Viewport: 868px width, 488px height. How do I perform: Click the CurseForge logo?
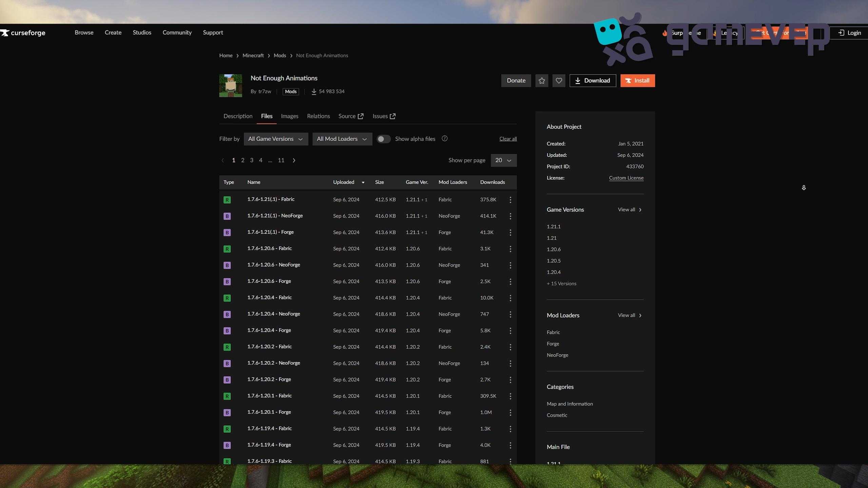(22, 33)
